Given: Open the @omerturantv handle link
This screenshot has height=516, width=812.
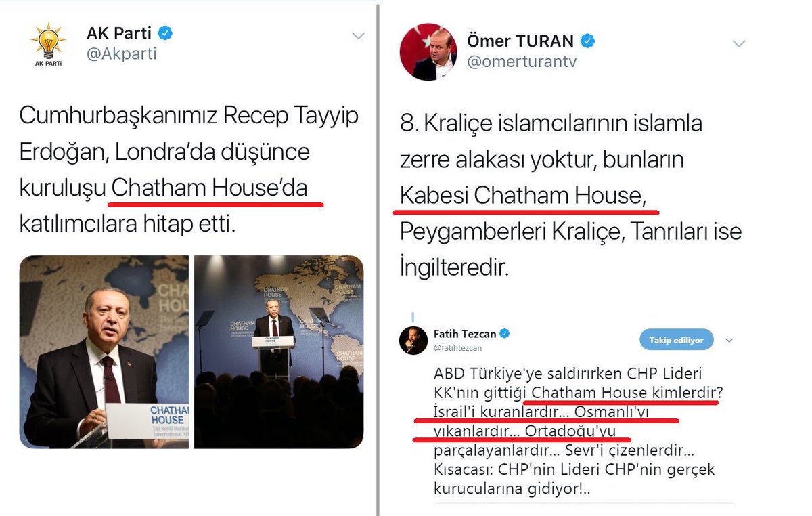Looking at the screenshot, I should click(522, 62).
